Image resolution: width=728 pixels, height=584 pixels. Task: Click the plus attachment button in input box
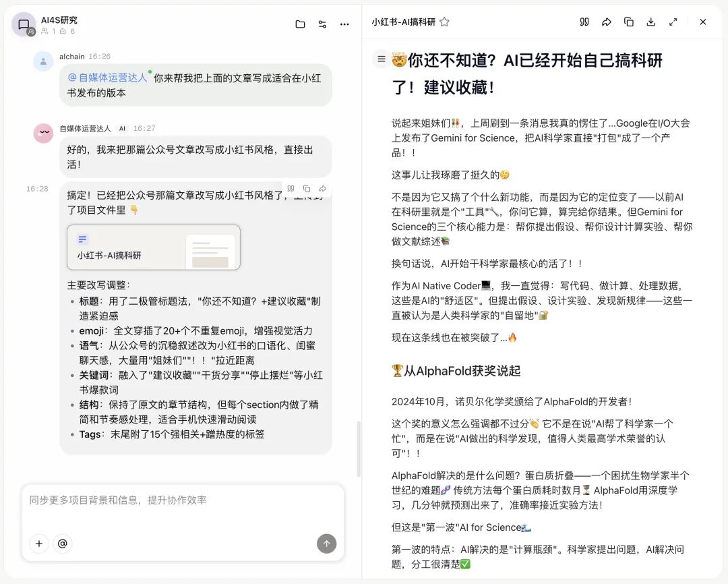point(39,544)
